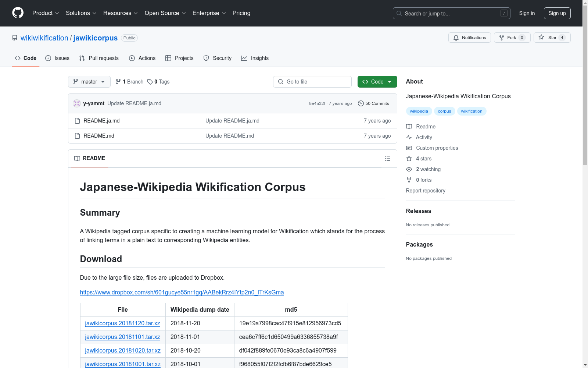Open the Update README.ja.md commit message
This screenshot has height=368, width=588.
(x=134, y=103)
